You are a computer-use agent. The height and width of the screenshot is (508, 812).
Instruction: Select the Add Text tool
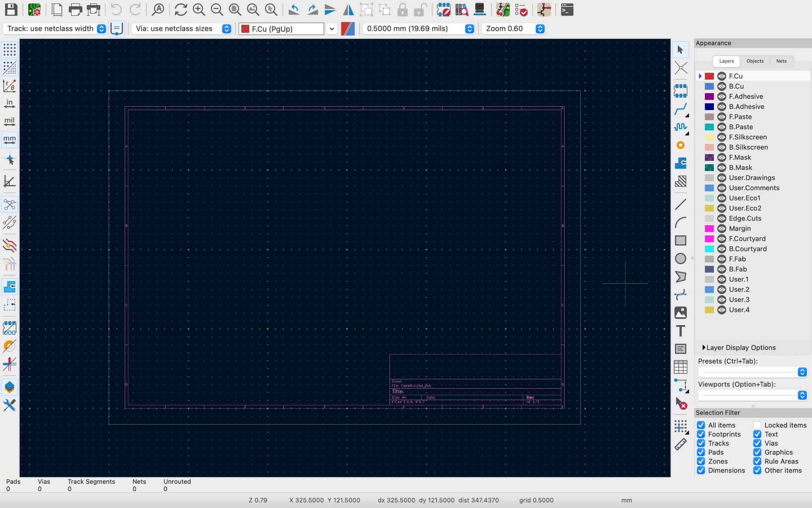click(680, 331)
